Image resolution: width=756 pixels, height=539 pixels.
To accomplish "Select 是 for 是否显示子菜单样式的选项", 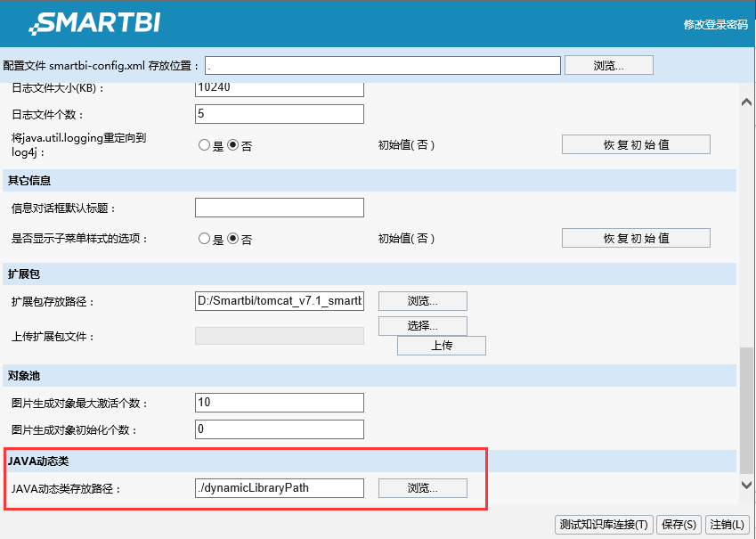I will point(205,239).
